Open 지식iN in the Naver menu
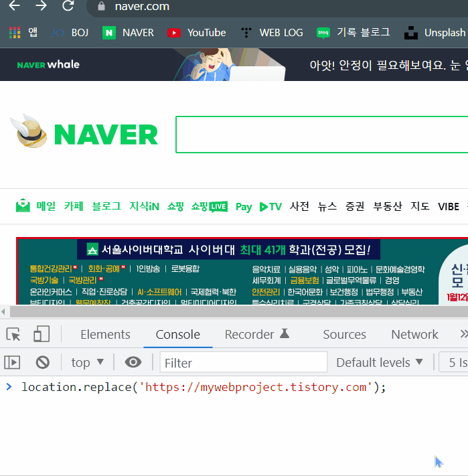The width and height of the screenshot is (468, 476). [x=144, y=206]
